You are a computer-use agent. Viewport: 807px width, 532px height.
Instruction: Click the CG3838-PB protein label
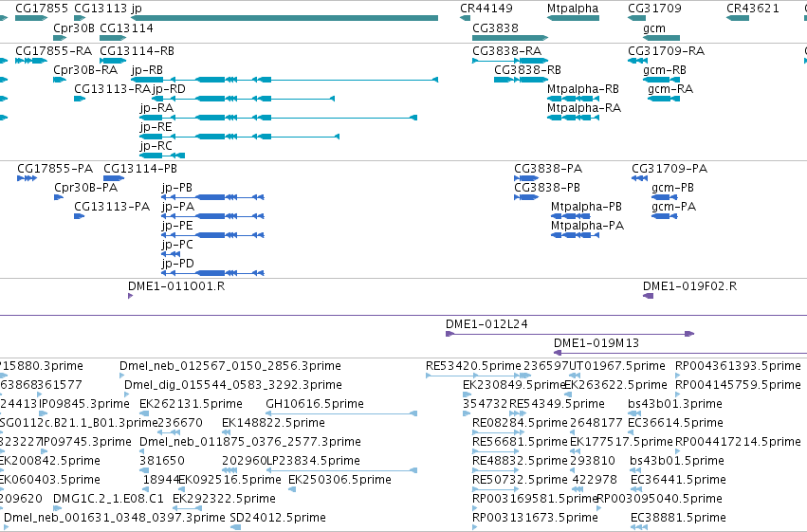coord(547,188)
